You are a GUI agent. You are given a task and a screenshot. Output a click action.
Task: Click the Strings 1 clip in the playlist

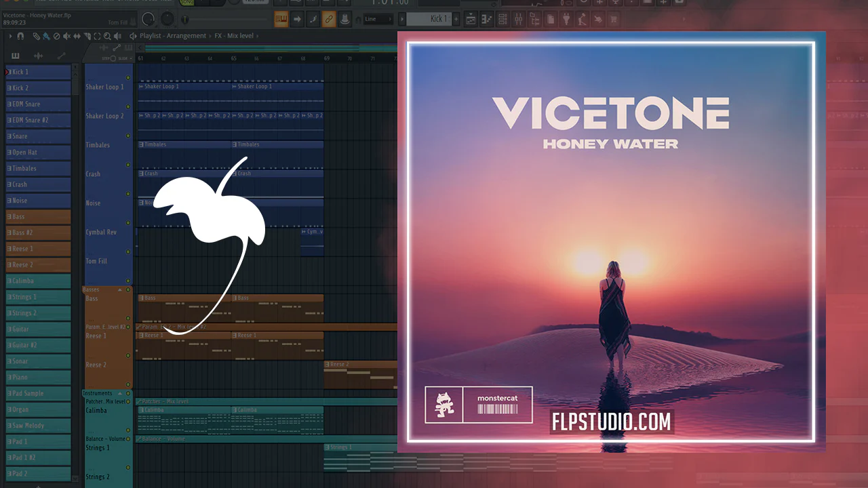pyautogui.click(x=361, y=457)
